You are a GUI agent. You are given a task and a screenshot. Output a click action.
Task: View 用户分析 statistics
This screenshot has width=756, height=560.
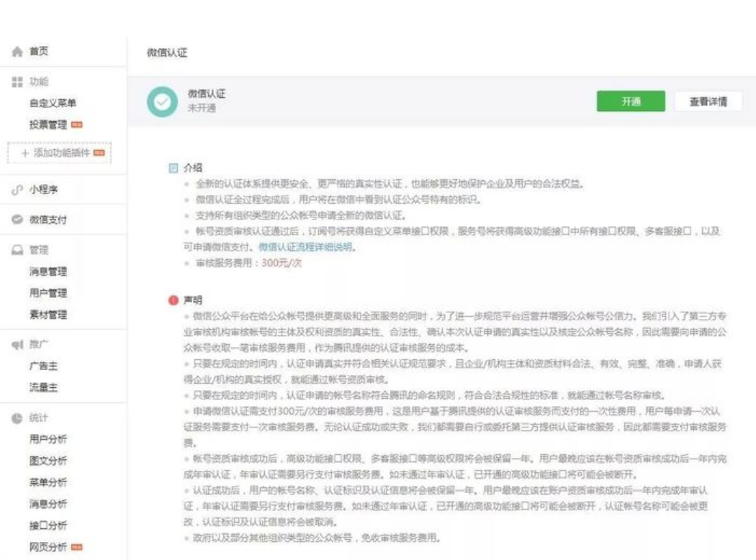point(48,439)
